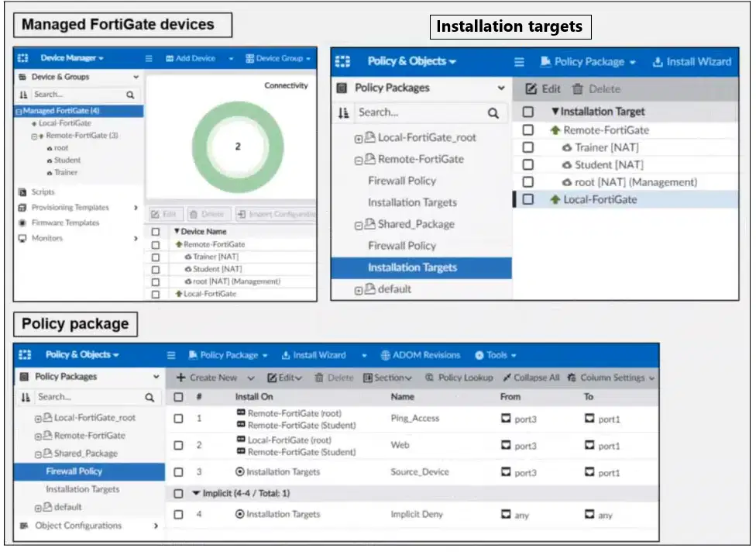The height and width of the screenshot is (552, 756).
Task: Check the Trainer [NAT] installation target checkbox
Action: point(528,147)
